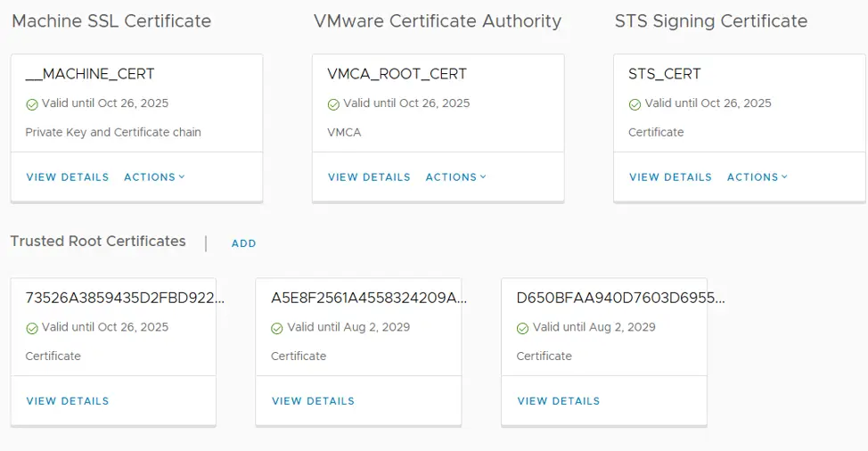Click 'Valid until Oct 26, 2025' on VMCA_ROOT_CERT
This screenshot has width=868, height=451.
click(406, 102)
